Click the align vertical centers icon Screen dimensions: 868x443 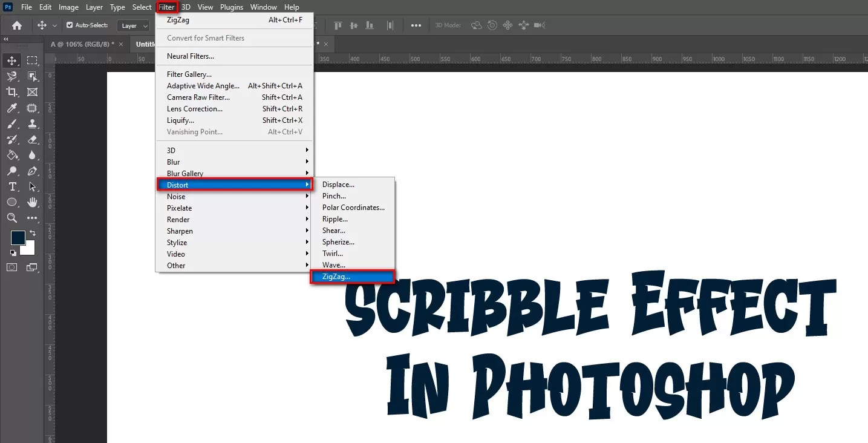(354, 25)
